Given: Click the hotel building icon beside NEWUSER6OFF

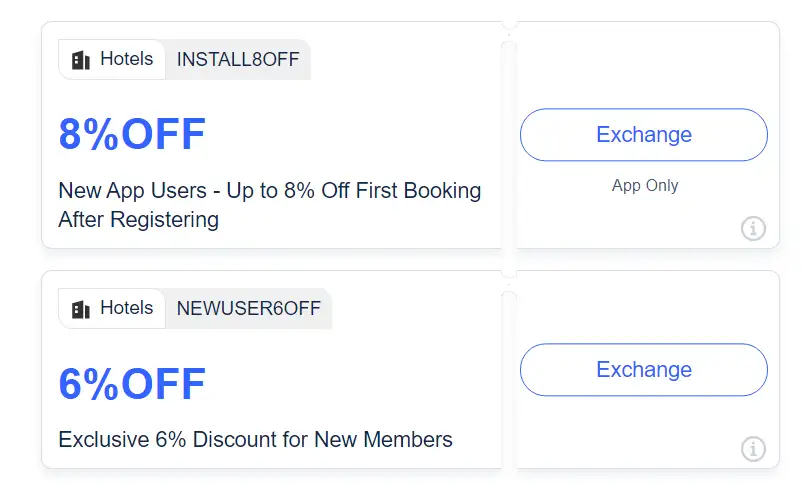Looking at the screenshot, I should pyautogui.click(x=80, y=309).
